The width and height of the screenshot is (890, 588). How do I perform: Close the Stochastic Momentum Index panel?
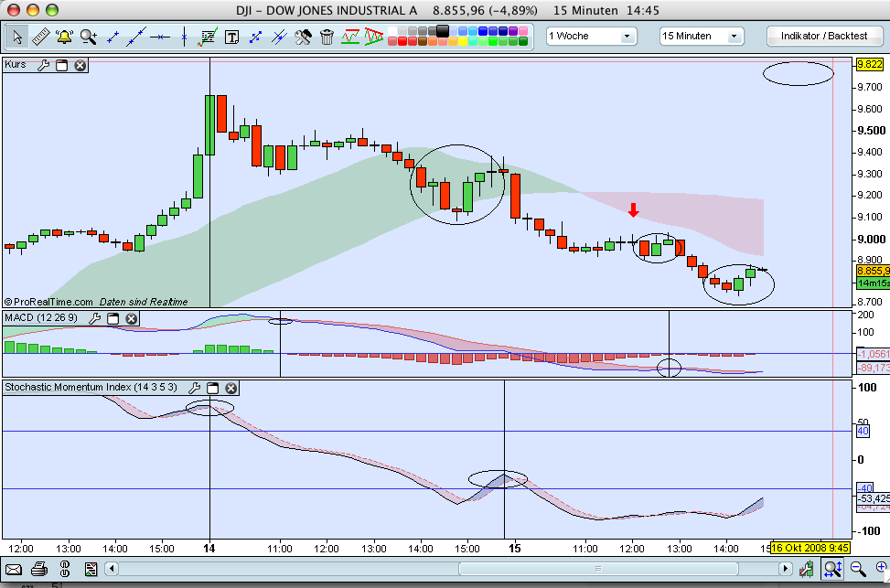tap(231, 389)
